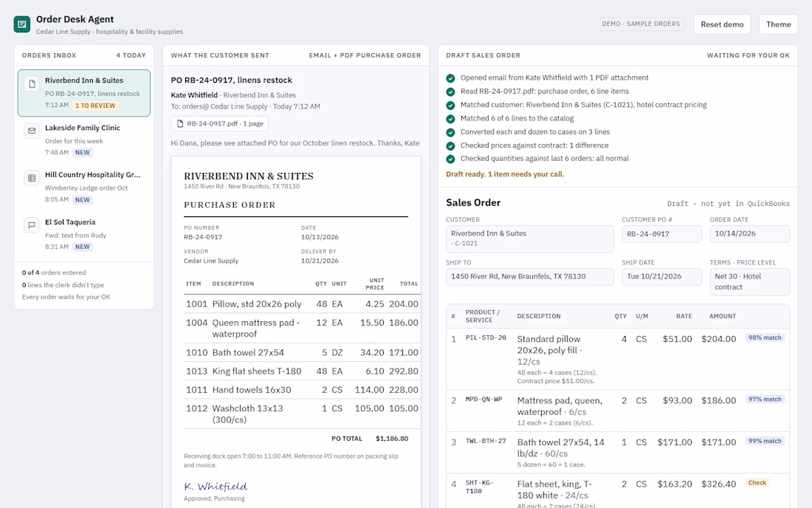The height and width of the screenshot is (508, 812).
Task: Select the Riverbend Inn & Suites order
Action: coord(84,93)
